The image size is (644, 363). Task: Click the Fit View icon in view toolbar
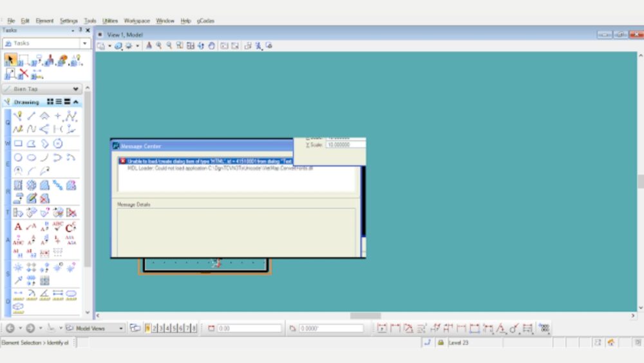point(190,46)
